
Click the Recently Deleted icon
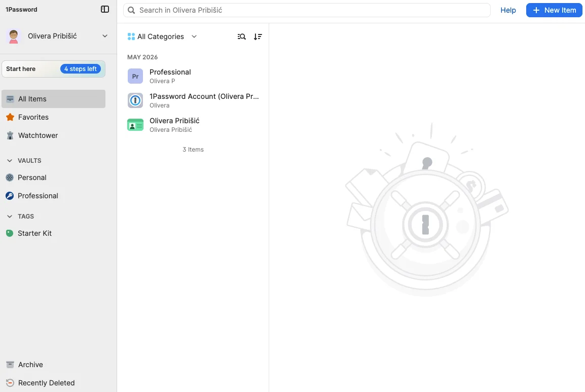point(10,383)
